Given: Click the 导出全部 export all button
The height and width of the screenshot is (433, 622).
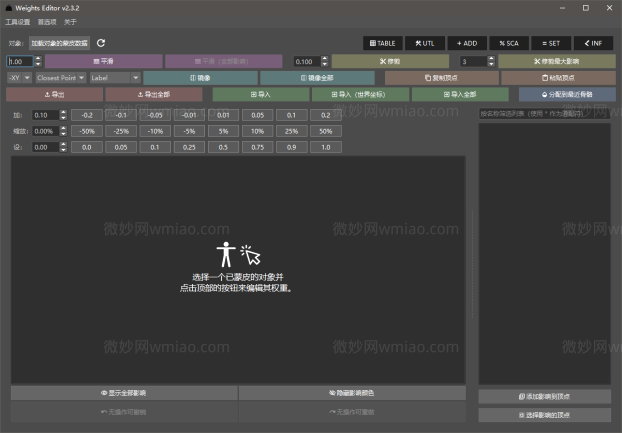Looking at the screenshot, I should [x=154, y=94].
